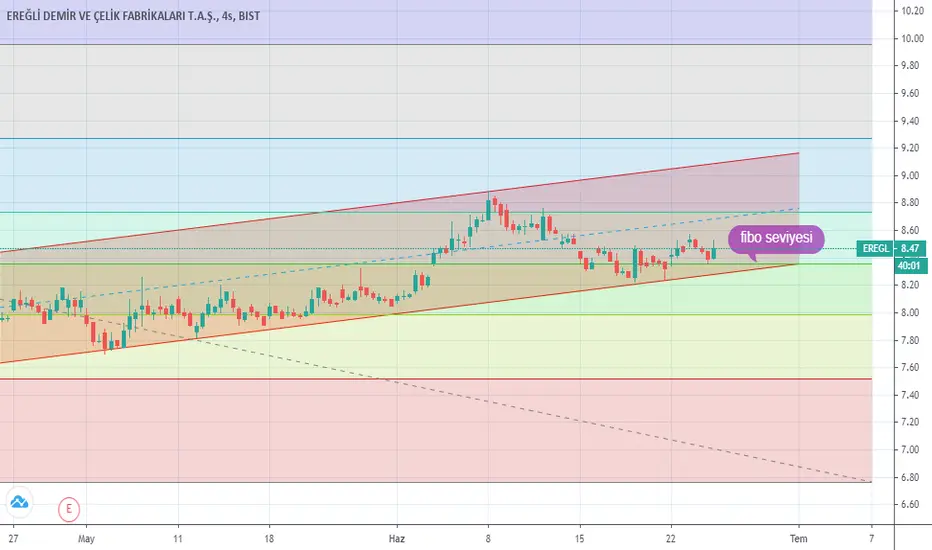The width and height of the screenshot is (932, 550).
Task: Click the '15' date axis label
Action: tap(580, 539)
